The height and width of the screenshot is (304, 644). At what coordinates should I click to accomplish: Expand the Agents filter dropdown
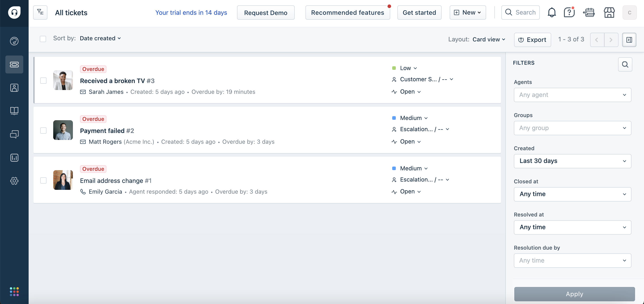click(572, 95)
